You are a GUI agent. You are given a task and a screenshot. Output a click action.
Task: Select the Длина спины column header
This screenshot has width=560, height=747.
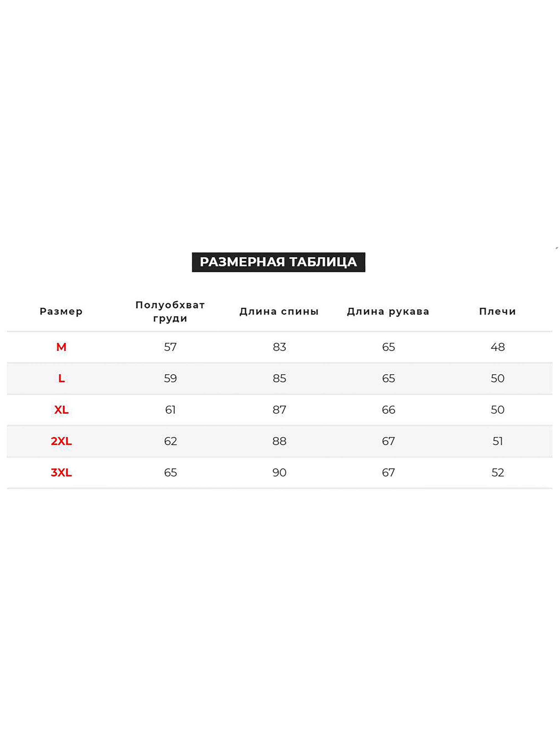[x=279, y=311]
